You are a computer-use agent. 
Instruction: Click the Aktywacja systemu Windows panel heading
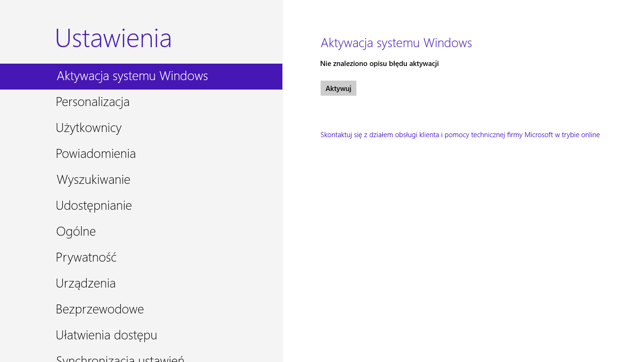pos(396,43)
